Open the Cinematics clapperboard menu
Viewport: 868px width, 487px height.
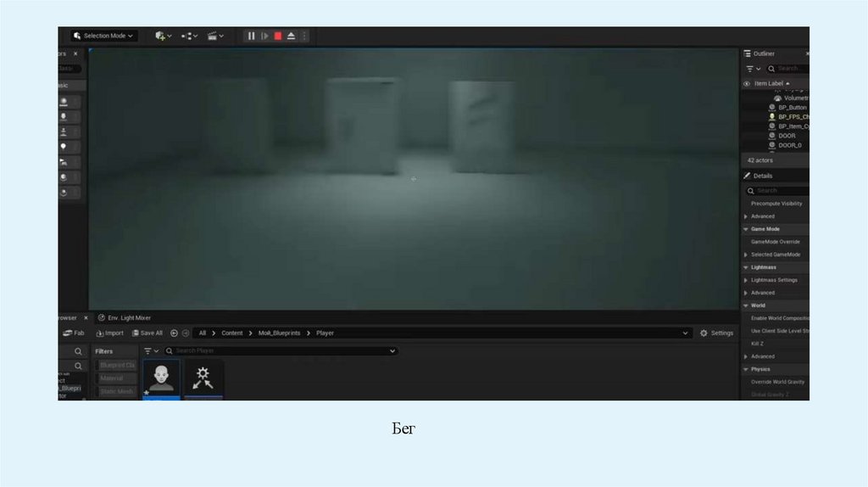215,36
